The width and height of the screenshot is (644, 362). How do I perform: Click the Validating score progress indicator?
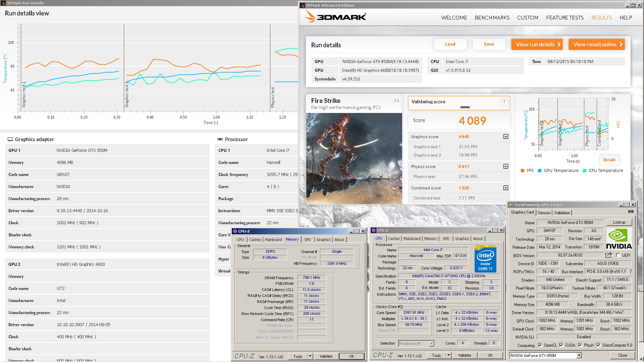[x=465, y=107]
